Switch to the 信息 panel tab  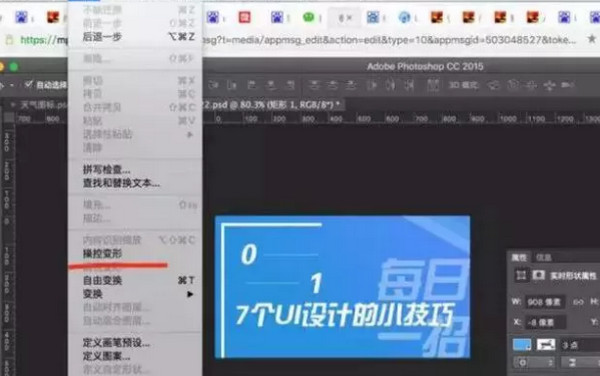click(x=544, y=257)
